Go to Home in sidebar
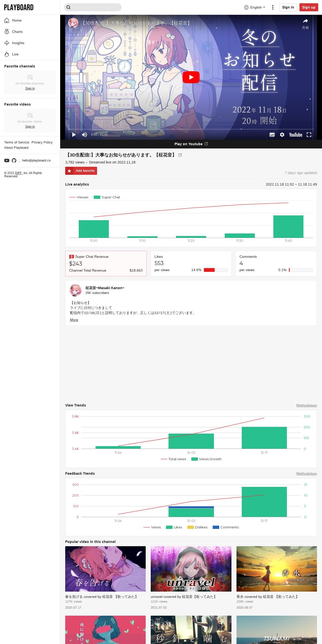322x644 pixels. 30,20
